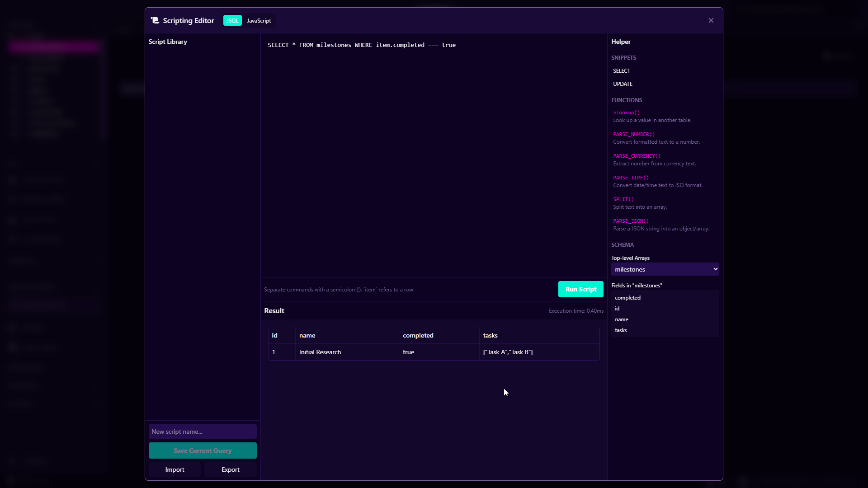The image size is (868, 488).
Task: Select the "tasks" field under milestones
Action: coord(621,330)
